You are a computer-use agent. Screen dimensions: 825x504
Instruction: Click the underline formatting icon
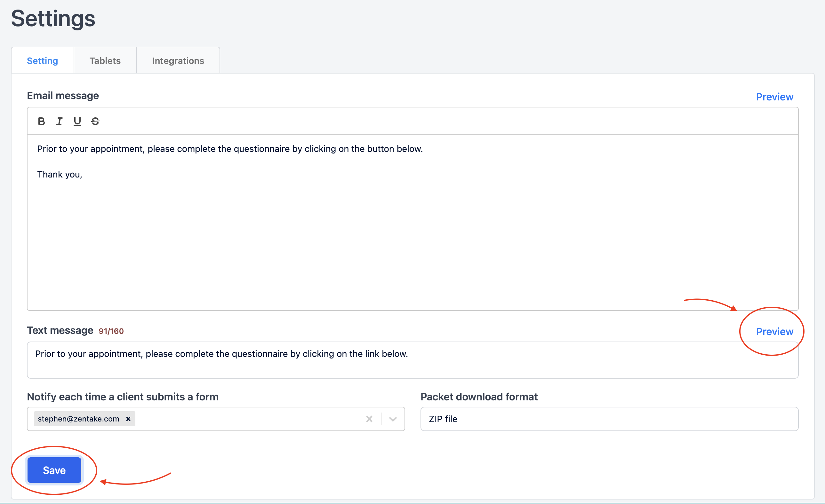(77, 121)
